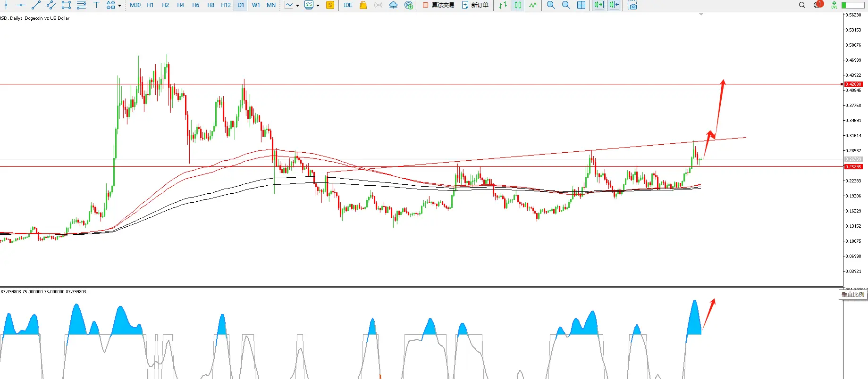Image resolution: width=868 pixels, height=379 pixels.
Task: Select the vertical line drawing tool
Action: pos(5,5)
